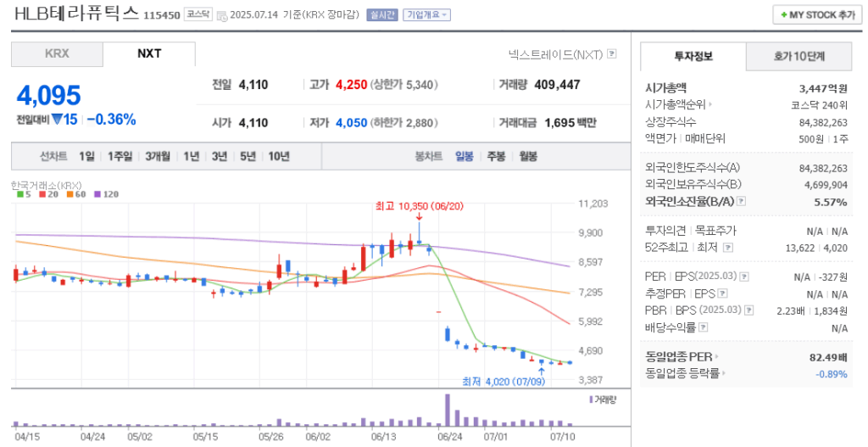This screenshot has width=868, height=447.
Task: Click the current price 4,095
Action: click(x=48, y=95)
